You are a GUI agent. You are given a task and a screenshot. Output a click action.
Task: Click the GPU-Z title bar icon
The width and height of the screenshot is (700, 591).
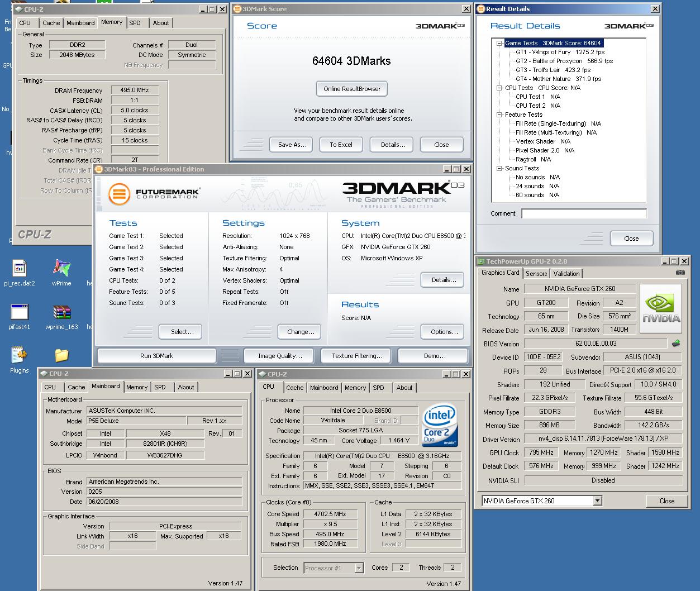click(x=480, y=261)
